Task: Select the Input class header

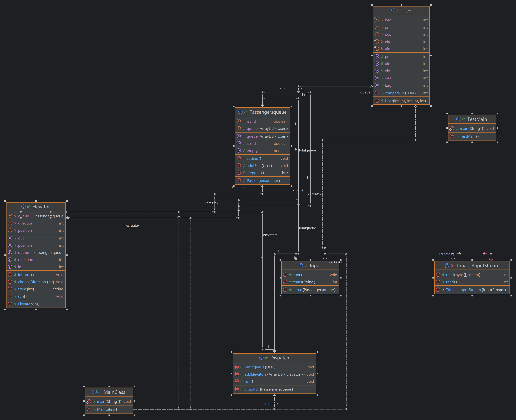Action: click(x=315, y=266)
